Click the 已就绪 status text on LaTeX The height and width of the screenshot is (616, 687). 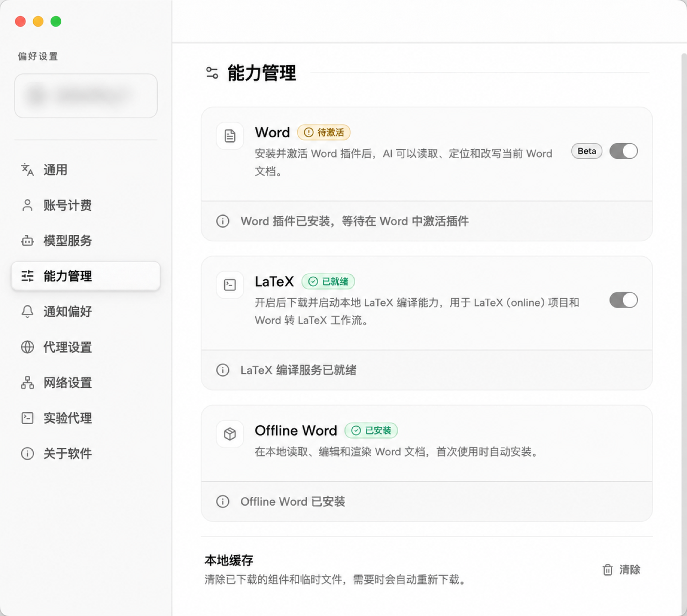335,281
